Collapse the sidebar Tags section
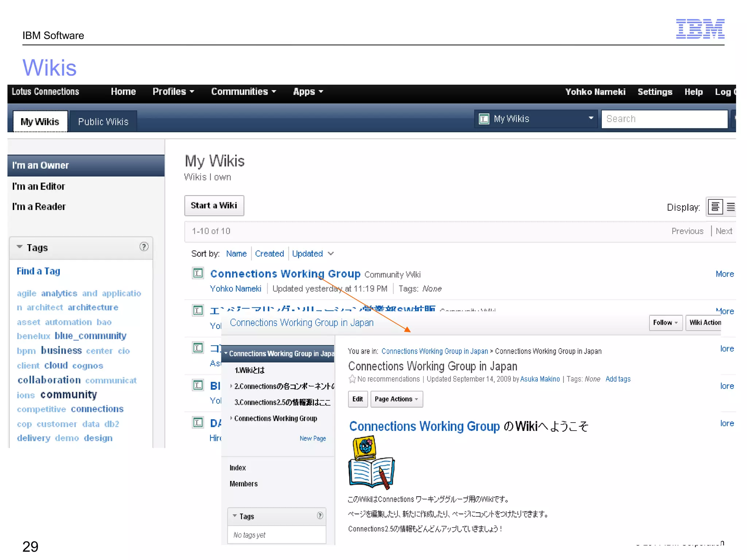Image resolution: width=747 pixels, height=560 pixels. coord(20,247)
